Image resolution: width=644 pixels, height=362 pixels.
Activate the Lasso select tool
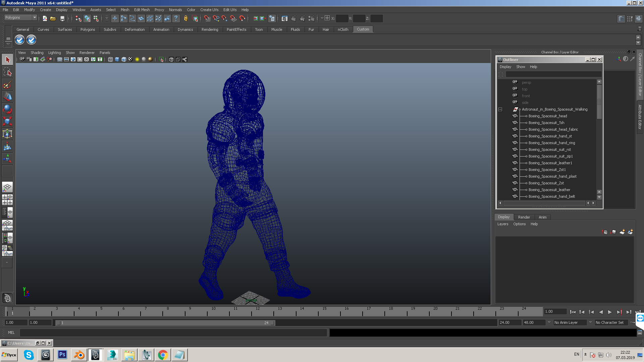pos(7,72)
